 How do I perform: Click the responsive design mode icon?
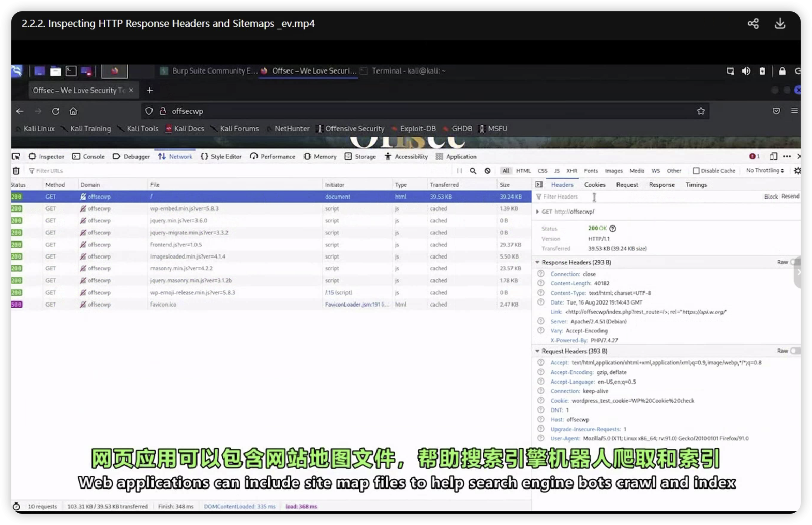coord(773,156)
